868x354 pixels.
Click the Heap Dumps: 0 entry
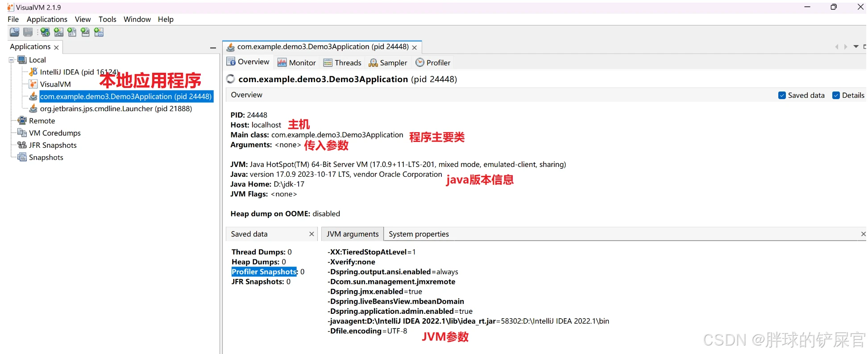[259, 262]
